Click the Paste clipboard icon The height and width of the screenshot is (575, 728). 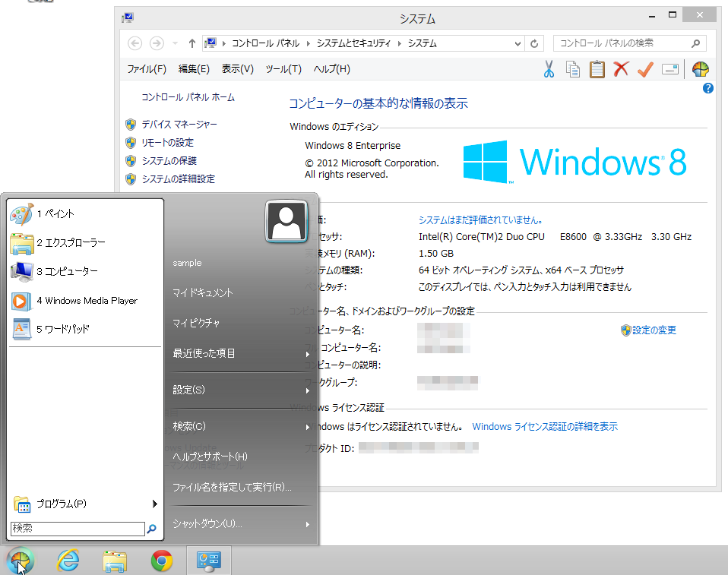[597, 69]
